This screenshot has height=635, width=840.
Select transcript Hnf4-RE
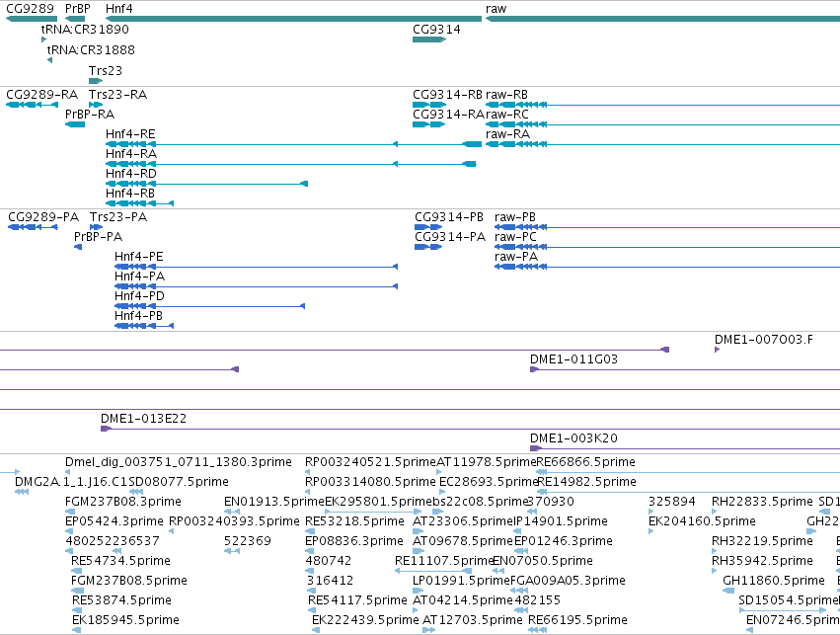pyautogui.click(x=293, y=144)
